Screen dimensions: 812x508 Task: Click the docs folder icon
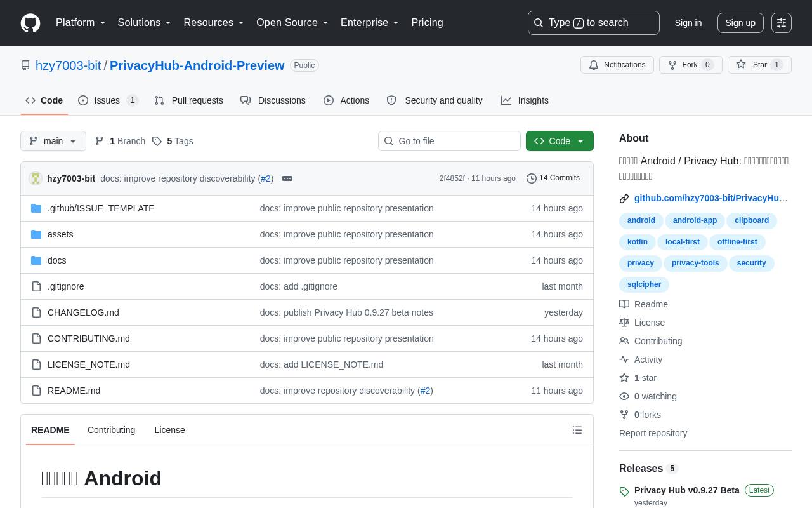tap(36, 260)
